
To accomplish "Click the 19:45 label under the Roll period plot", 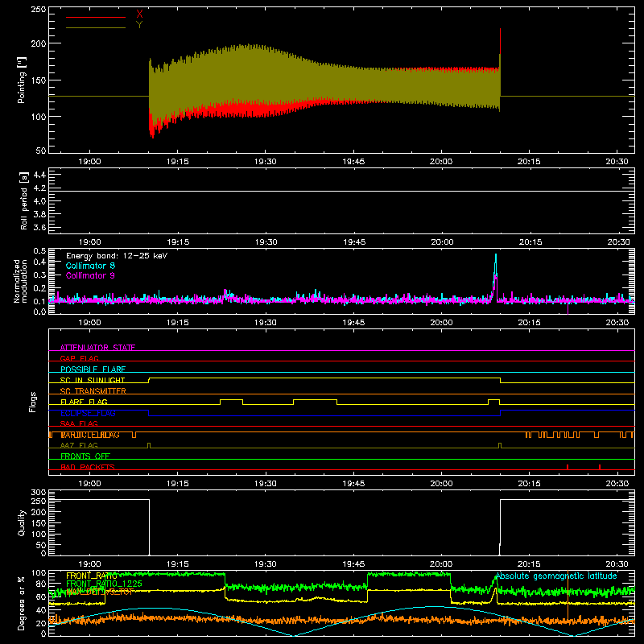I will click(x=354, y=242).
